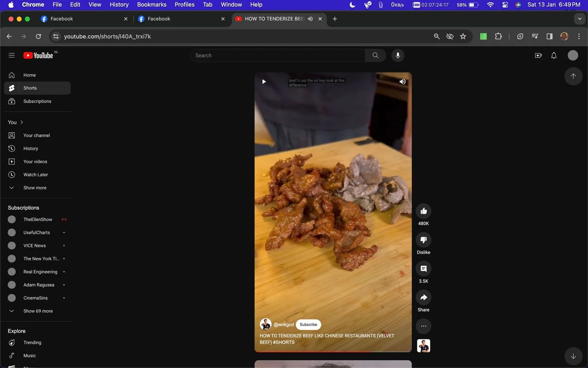Go to previous short with up arrow
588x368 pixels.
(x=573, y=76)
